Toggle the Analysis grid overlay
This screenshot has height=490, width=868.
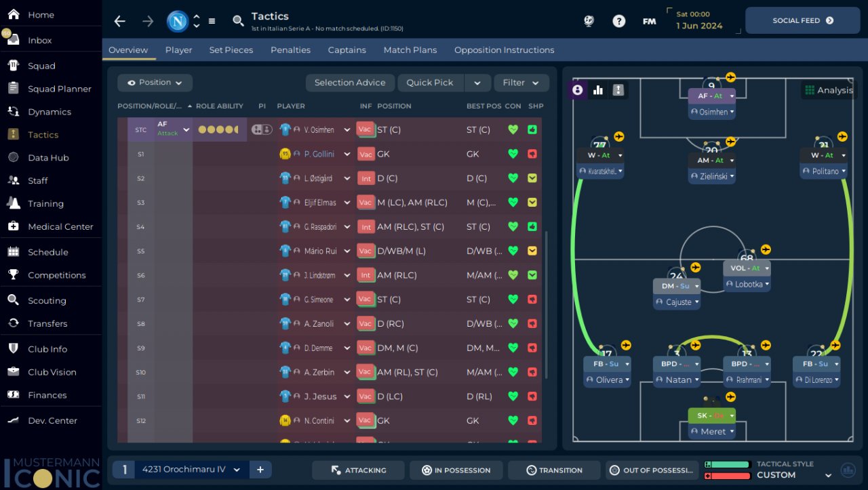828,90
